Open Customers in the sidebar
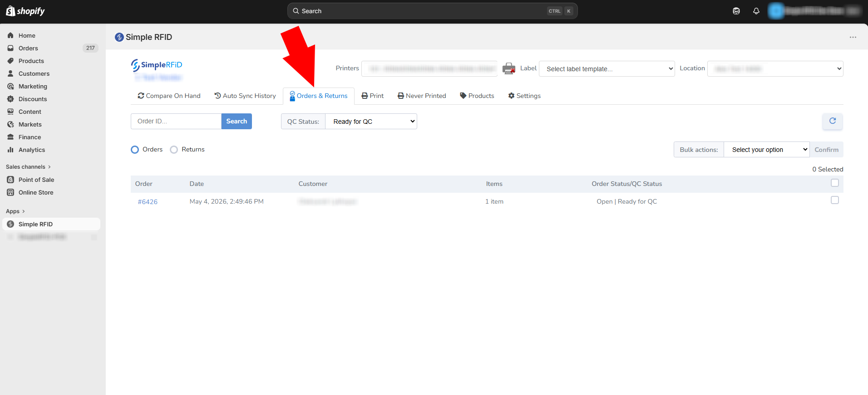 pyautogui.click(x=34, y=73)
